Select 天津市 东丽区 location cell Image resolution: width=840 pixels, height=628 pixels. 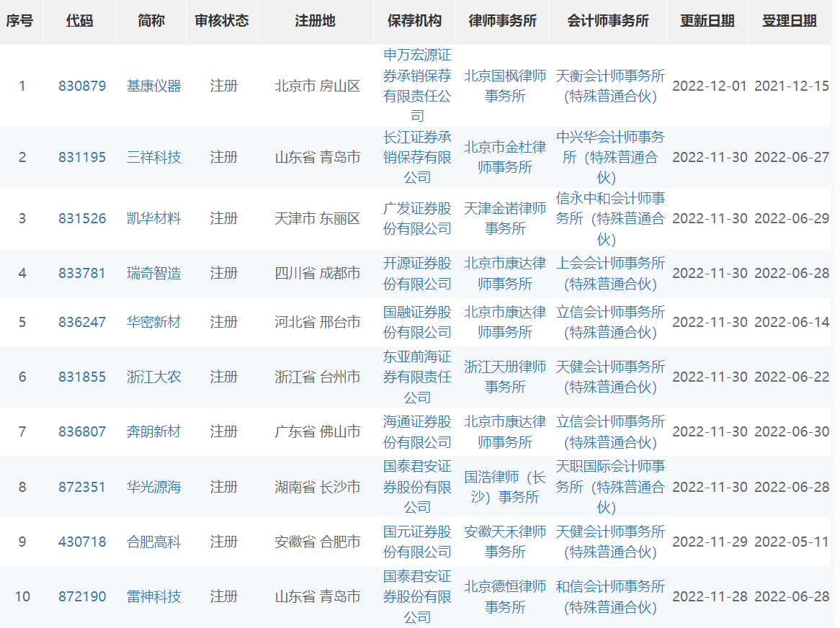317,218
